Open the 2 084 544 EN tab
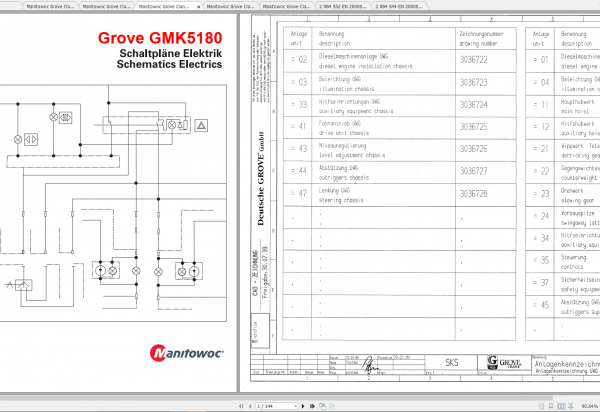The height and width of the screenshot is (412, 600). [x=399, y=7]
